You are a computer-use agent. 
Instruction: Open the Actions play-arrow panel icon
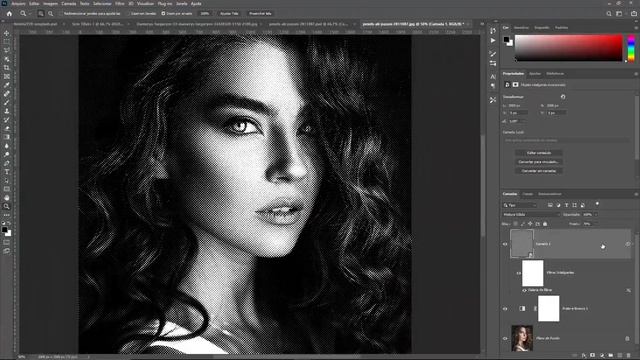493,41
